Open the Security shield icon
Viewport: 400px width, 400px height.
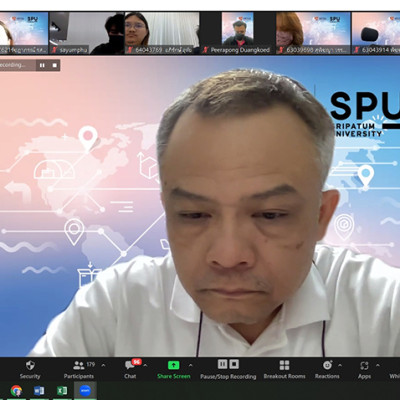30,365
